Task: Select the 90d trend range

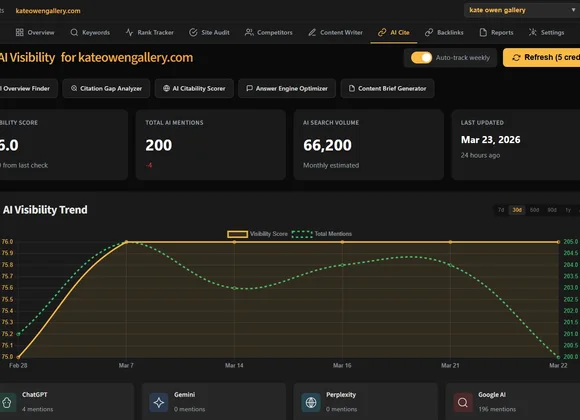Action: (552, 210)
